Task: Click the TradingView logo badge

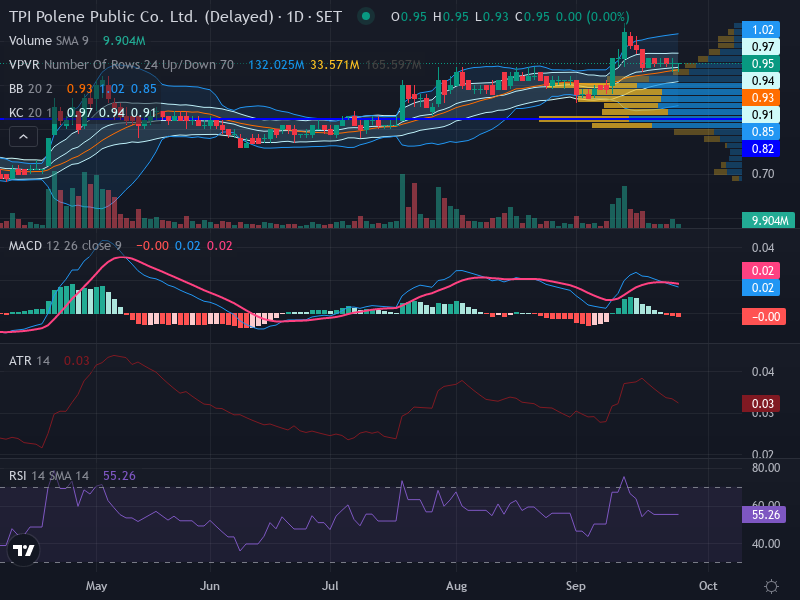Action: pos(23,550)
